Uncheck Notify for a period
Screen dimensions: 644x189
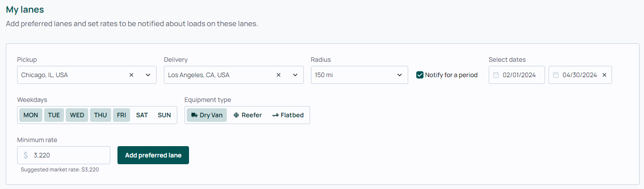click(420, 75)
